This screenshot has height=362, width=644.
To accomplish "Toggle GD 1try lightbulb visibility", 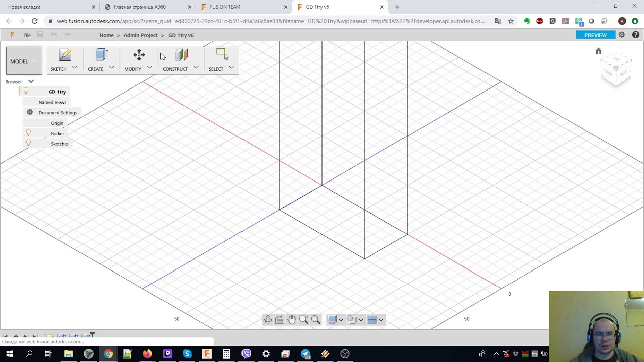I will [x=26, y=91].
